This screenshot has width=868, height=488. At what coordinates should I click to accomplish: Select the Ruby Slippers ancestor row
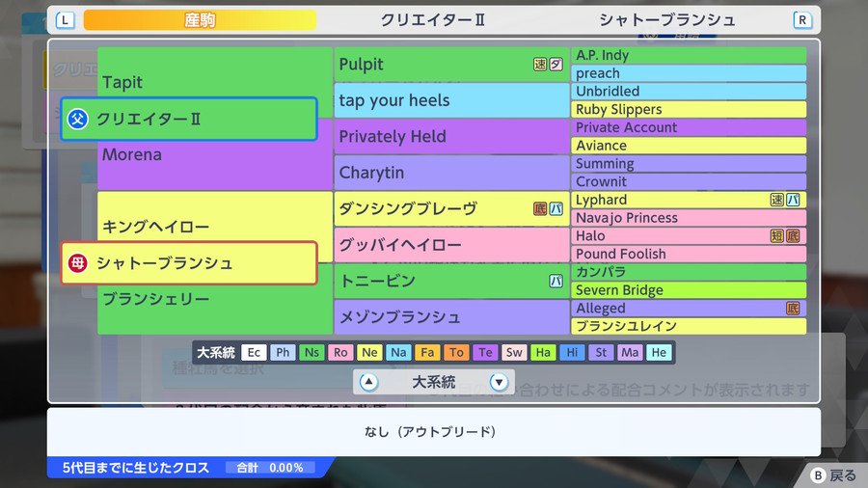pyautogui.click(x=689, y=110)
